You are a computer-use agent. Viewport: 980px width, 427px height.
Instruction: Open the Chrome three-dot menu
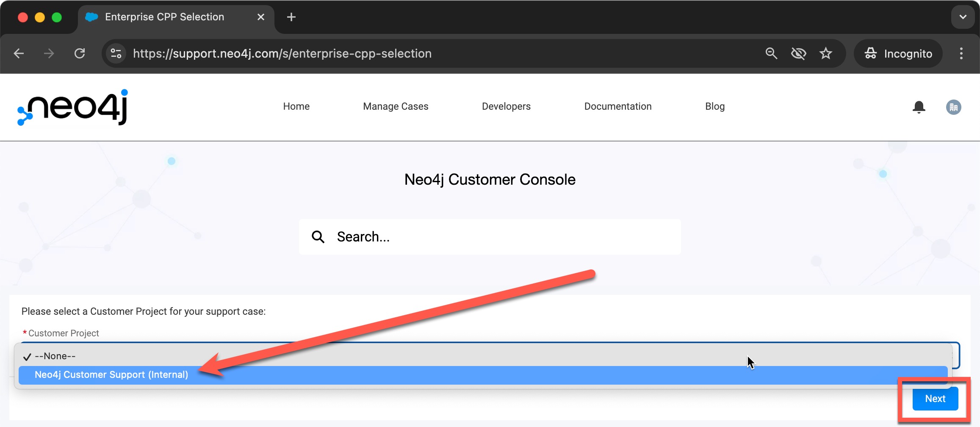pos(961,53)
